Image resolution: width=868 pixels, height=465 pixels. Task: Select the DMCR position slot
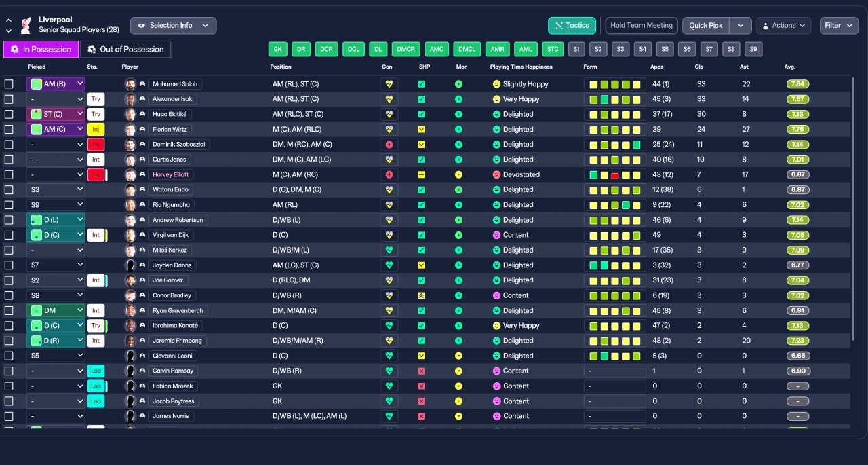coord(406,49)
